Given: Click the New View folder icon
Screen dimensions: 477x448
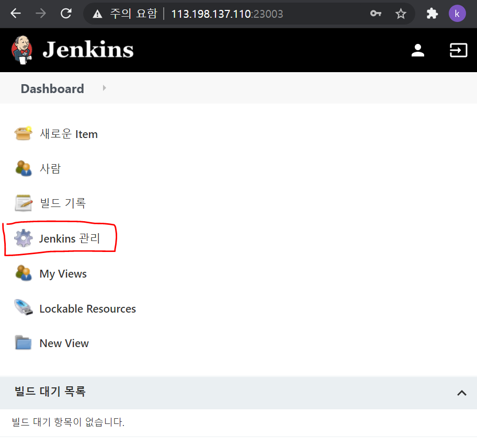Looking at the screenshot, I should [24, 343].
